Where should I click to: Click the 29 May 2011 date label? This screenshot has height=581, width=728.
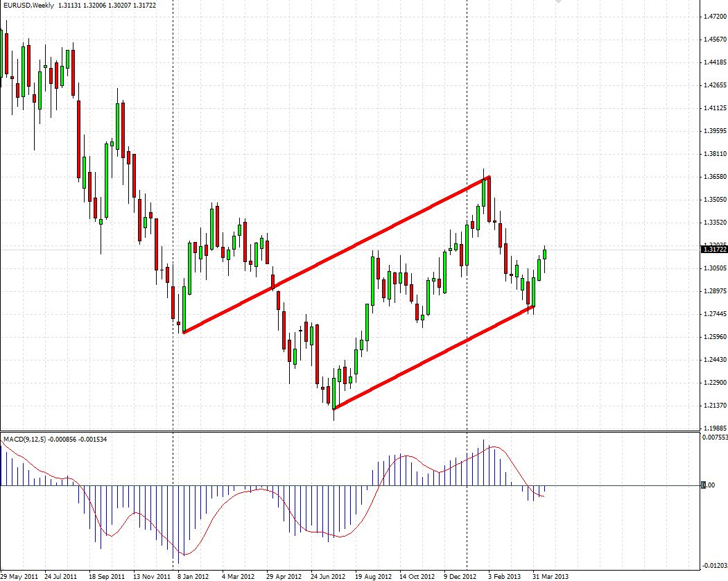(x=19, y=576)
